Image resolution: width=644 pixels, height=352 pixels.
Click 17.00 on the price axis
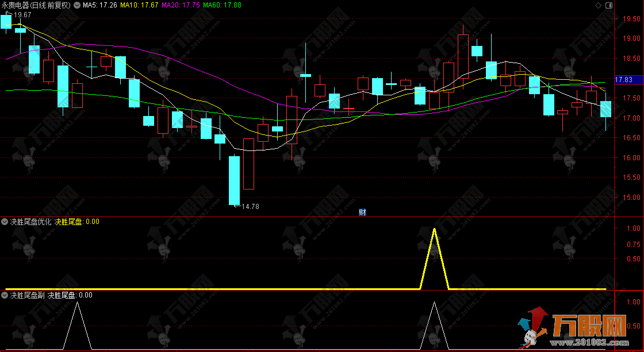(631, 118)
